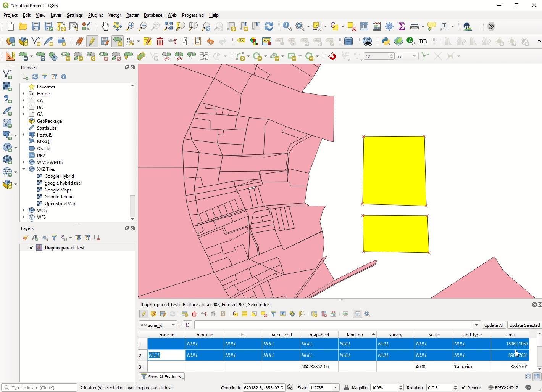Viewport: 542px width, 392px height.
Task: Click the Type to locate search box
Action: tap(40, 387)
